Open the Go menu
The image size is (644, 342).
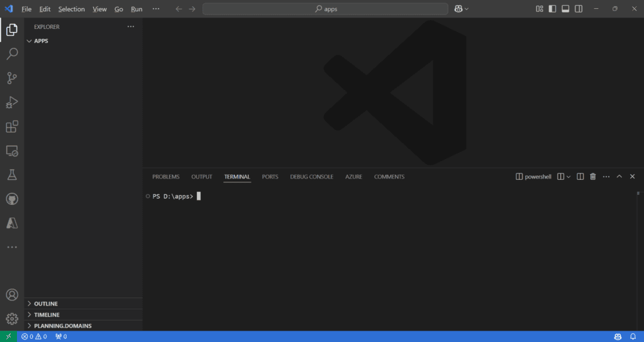[x=119, y=9]
